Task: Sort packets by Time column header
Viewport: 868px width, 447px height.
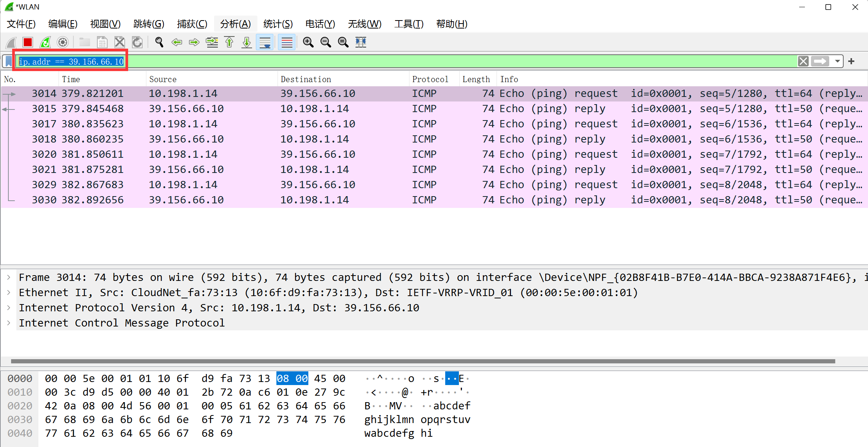Action: pos(102,79)
